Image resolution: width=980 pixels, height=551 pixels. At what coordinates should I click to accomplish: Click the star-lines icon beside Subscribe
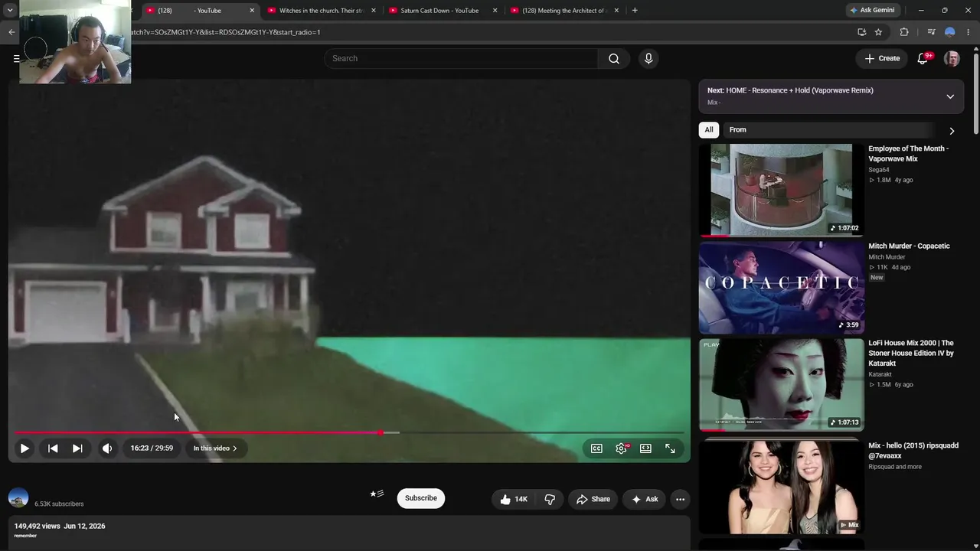[x=377, y=494]
